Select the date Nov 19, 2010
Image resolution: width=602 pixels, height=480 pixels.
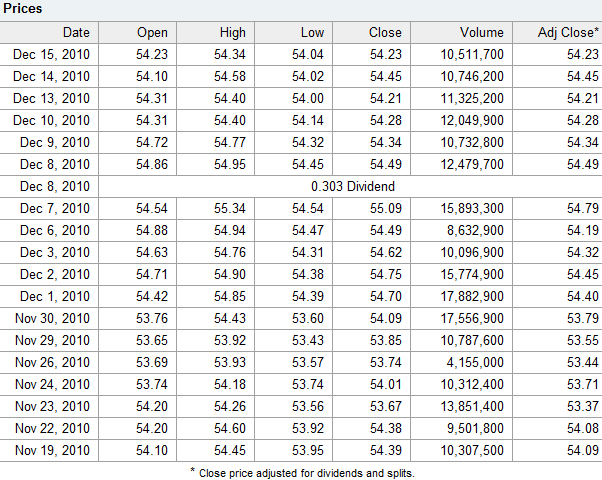pos(52,450)
